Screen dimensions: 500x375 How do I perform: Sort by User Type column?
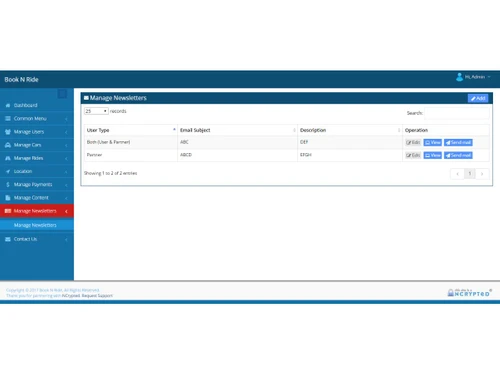pyautogui.click(x=131, y=130)
